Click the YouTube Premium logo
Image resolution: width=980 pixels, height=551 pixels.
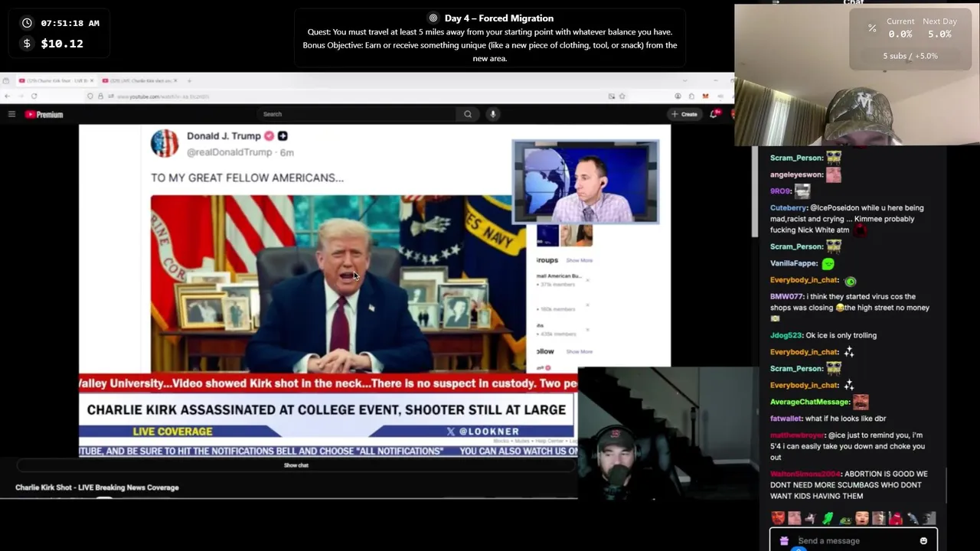[44, 114]
